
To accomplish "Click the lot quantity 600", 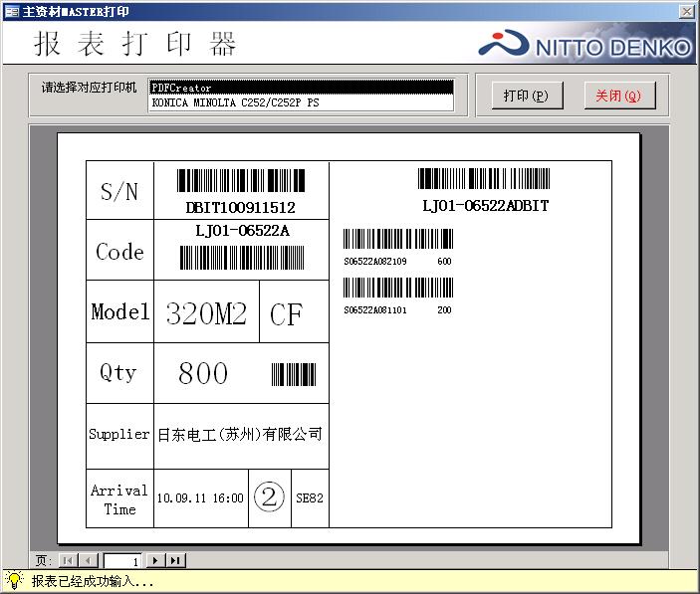I will [444, 262].
